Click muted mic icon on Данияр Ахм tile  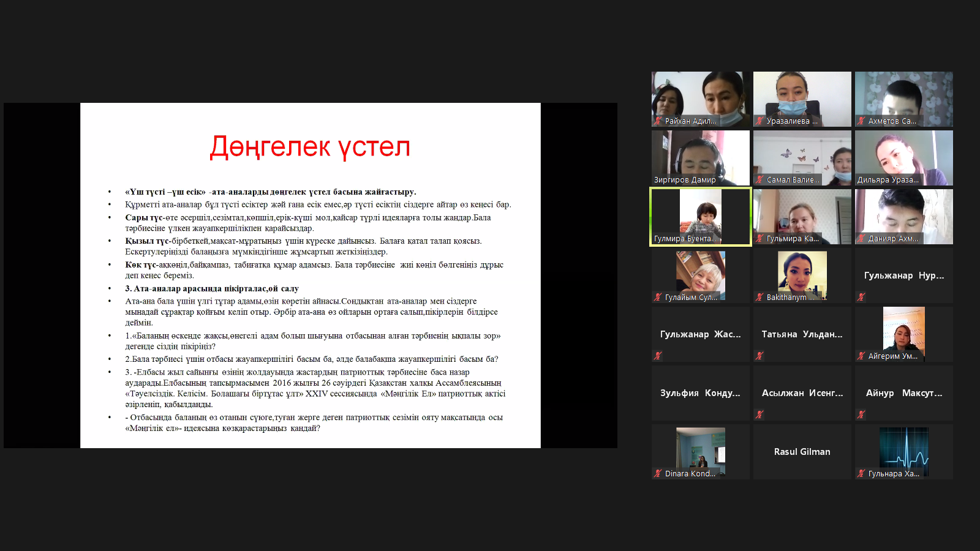tap(862, 239)
